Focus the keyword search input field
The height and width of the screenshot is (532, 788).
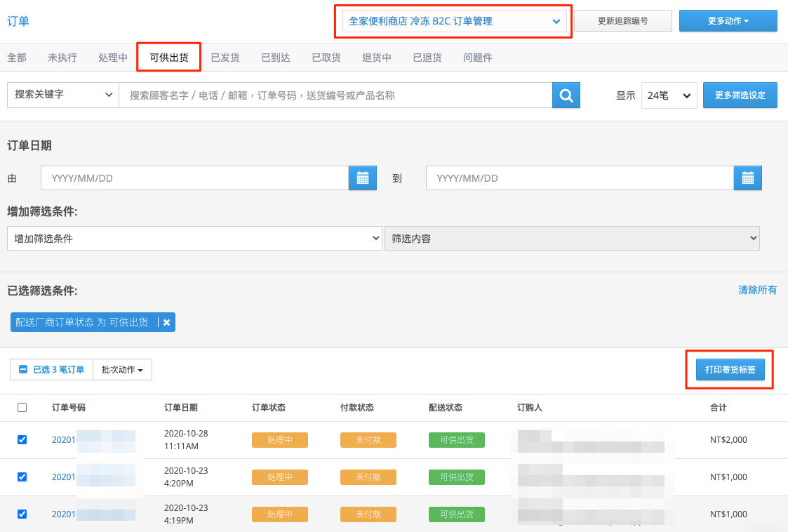click(335, 95)
